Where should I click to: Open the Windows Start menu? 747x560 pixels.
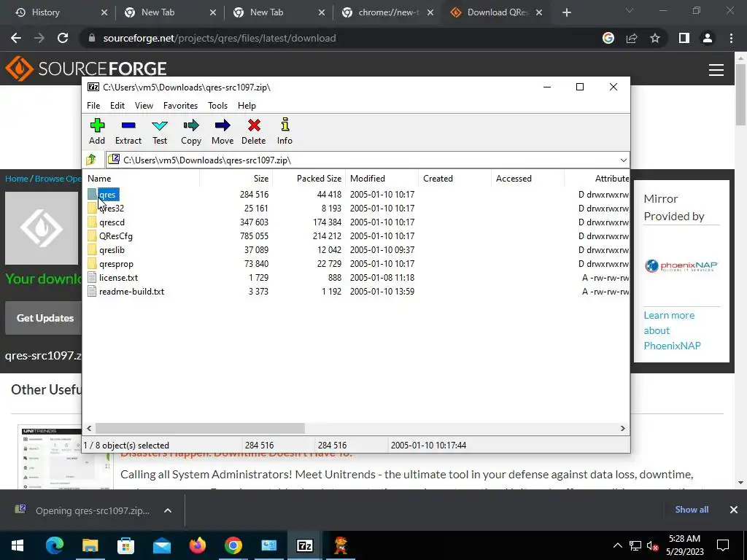point(18,545)
